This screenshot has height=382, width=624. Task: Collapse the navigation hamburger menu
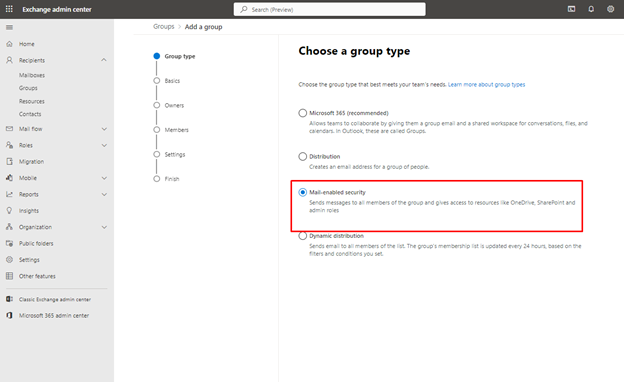(10, 27)
